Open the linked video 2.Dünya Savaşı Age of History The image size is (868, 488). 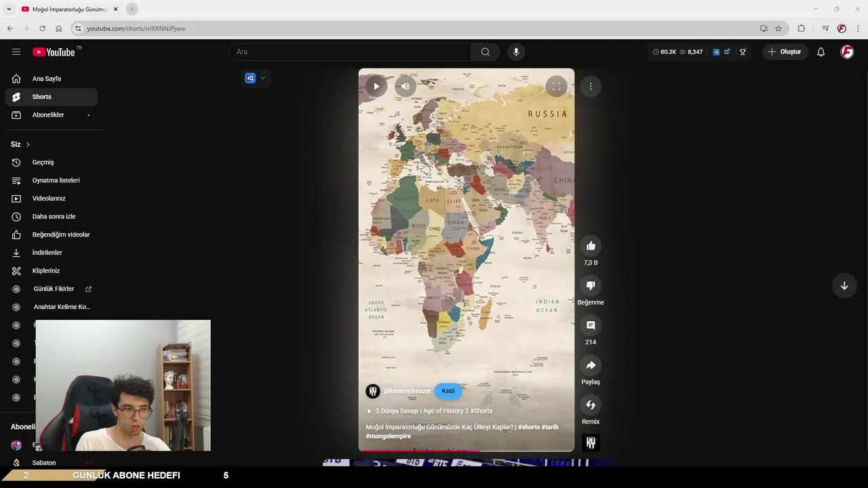pyautogui.click(x=429, y=411)
